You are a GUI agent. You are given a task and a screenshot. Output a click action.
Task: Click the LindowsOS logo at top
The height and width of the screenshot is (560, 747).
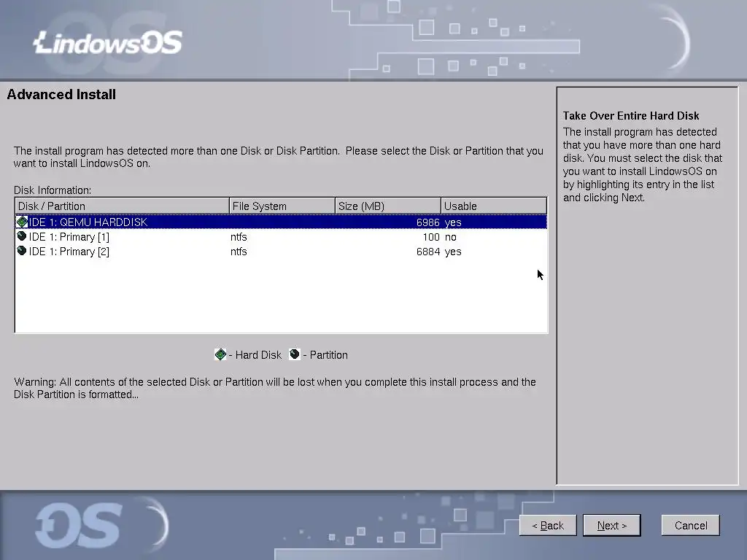108,43
